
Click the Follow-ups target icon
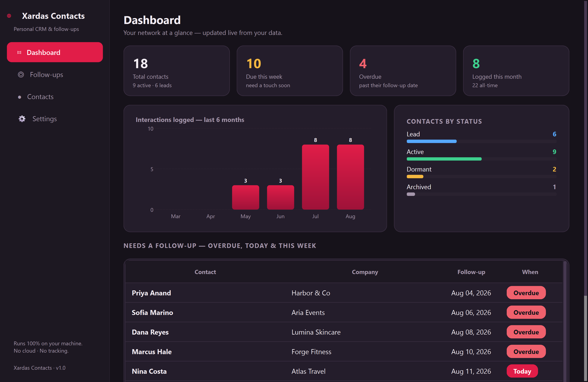point(21,75)
